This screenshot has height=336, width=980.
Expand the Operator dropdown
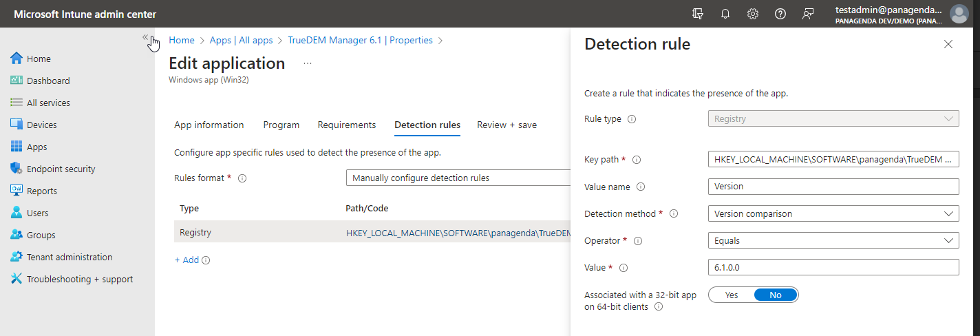point(833,241)
